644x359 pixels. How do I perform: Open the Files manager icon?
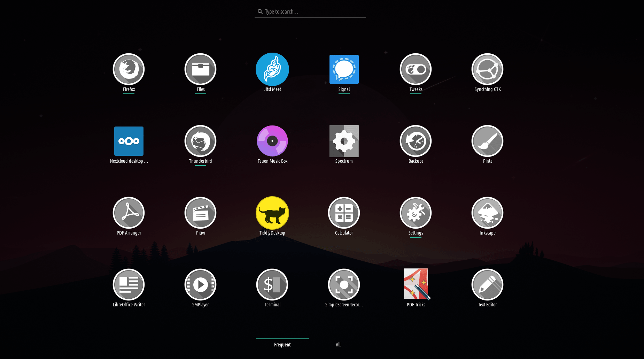200,69
